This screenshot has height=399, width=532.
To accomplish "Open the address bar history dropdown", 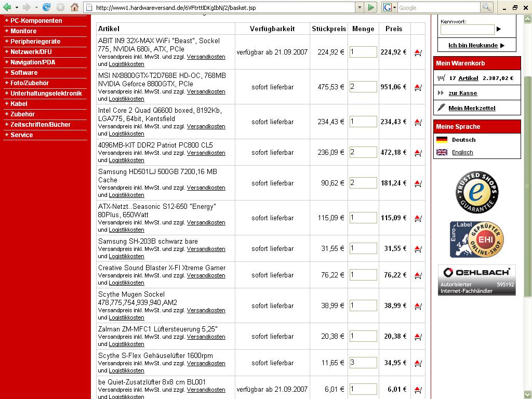I will pyautogui.click(x=360, y=7).
